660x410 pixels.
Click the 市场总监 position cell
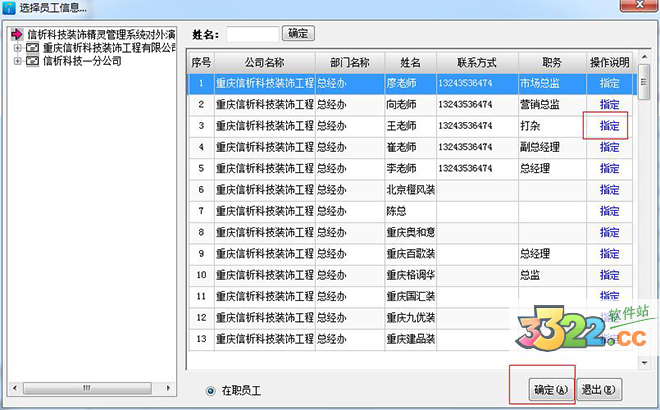(552, 83)
